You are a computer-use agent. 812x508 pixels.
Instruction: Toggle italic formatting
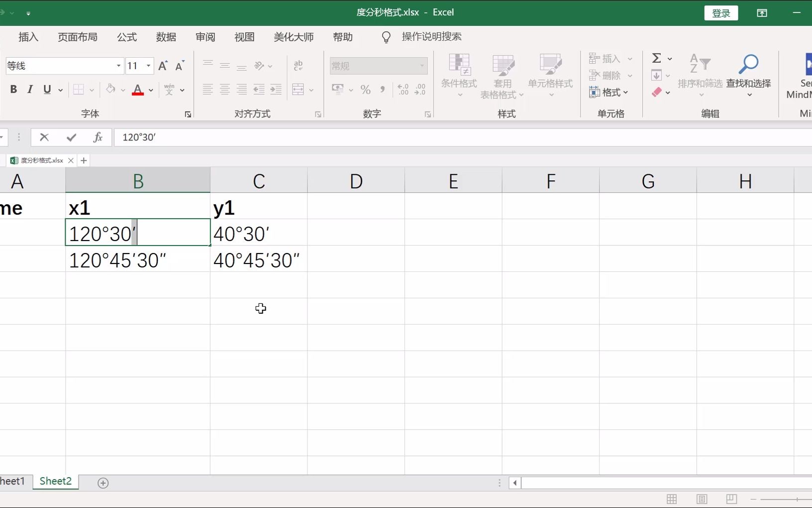click(30, 89)
